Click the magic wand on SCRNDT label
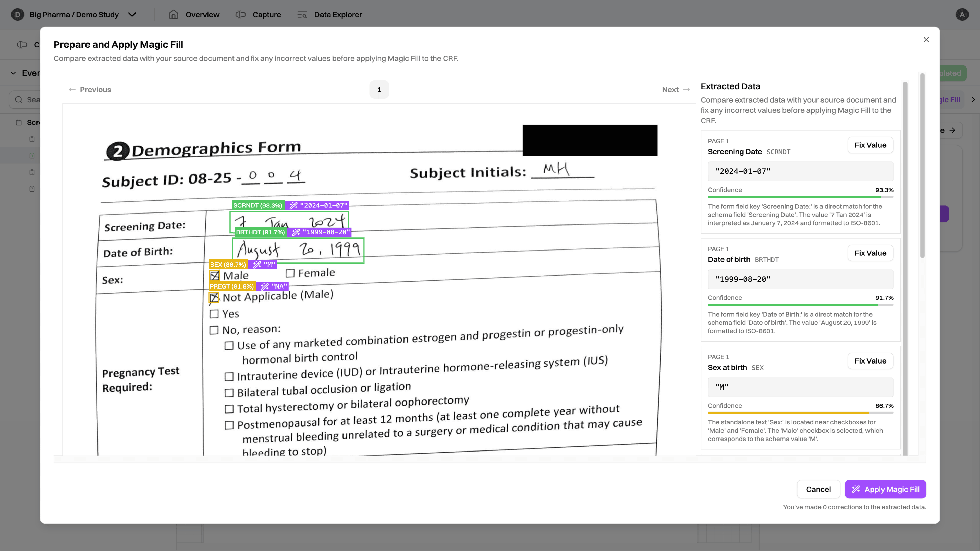 point(293,205)
